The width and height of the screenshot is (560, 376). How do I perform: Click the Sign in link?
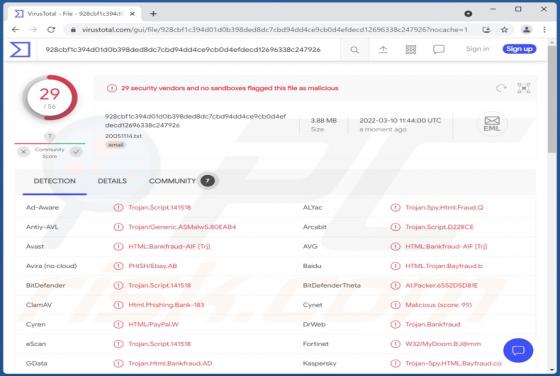tap(477, 49)
